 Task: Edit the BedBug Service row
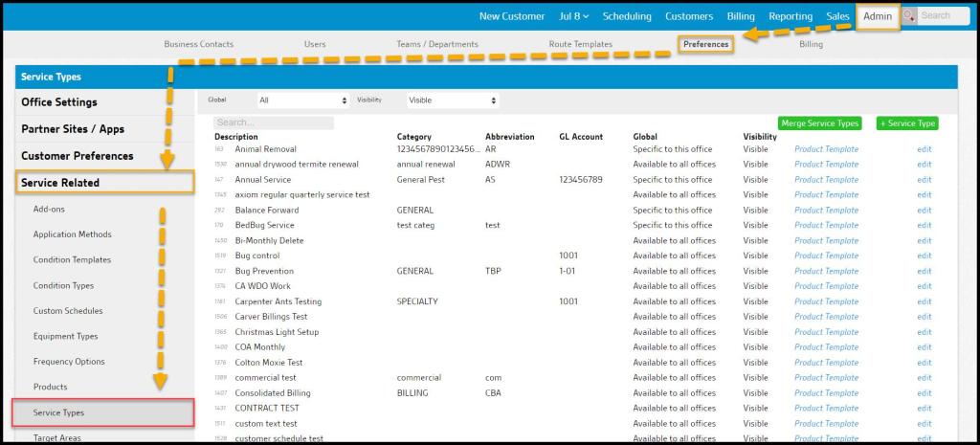[924, 226]
